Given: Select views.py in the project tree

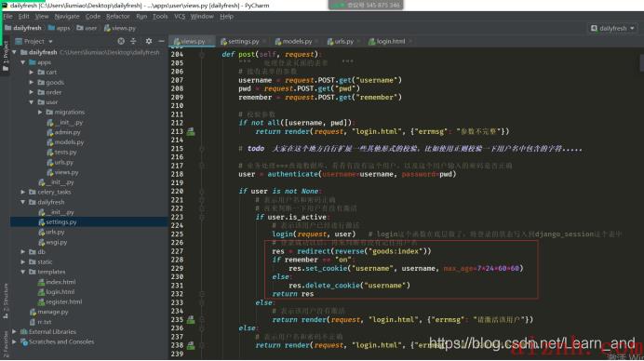Looking at the screenshot, I should tap(63, 172).
